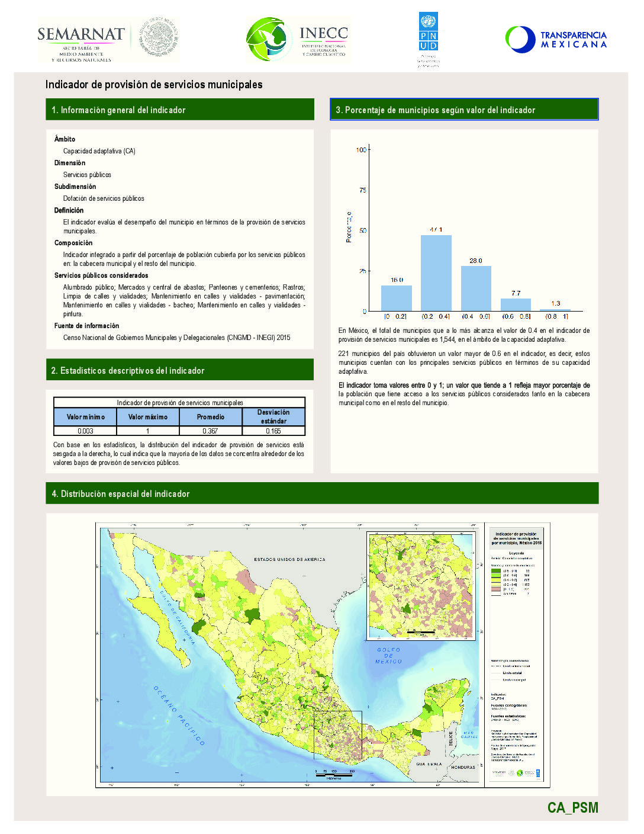Click the 'Dimensión' label

click(70, 163)
